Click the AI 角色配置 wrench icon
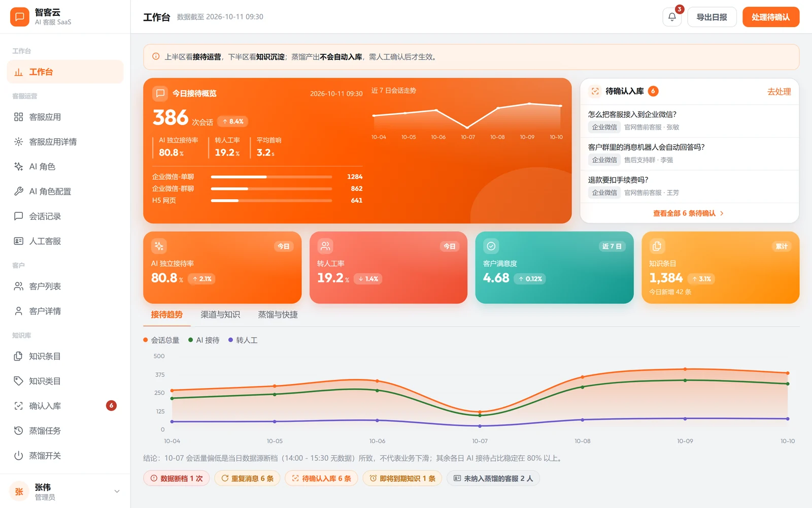Viewport: 812px width, 508px height. (19, 192)
